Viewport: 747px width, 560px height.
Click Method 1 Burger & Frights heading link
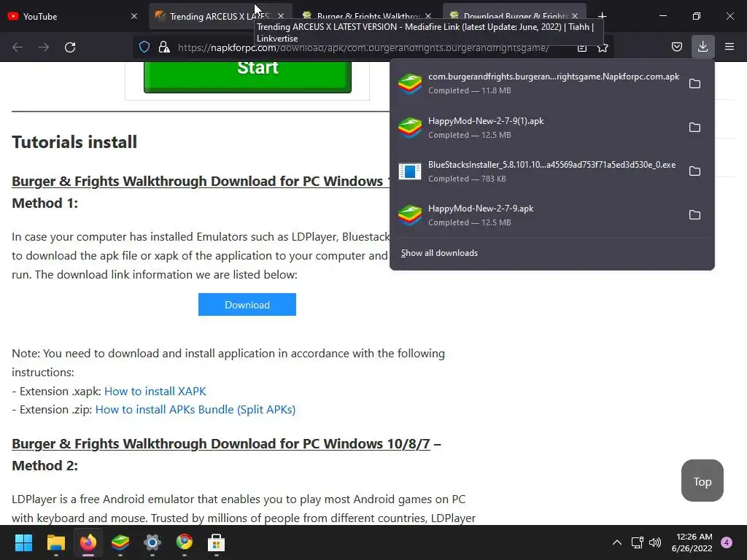[200, 182]
